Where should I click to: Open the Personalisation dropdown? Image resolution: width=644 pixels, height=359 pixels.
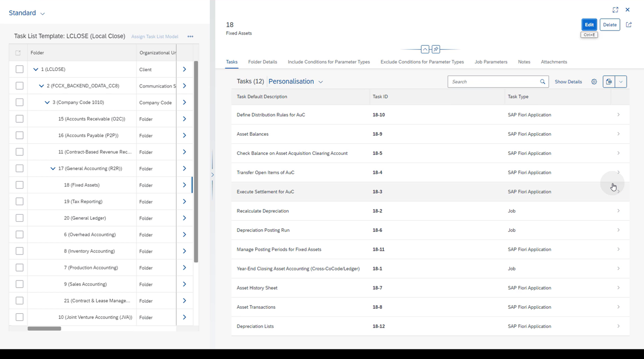(296, 81)
